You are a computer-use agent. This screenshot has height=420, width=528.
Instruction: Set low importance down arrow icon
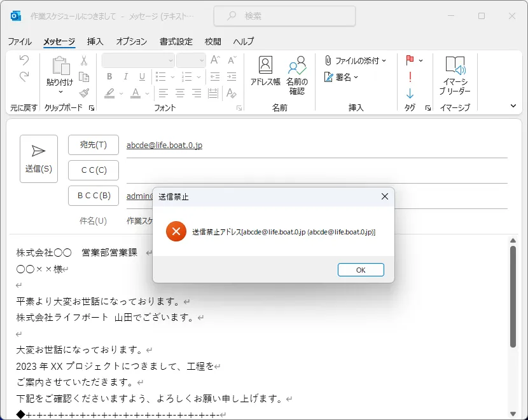410,93
